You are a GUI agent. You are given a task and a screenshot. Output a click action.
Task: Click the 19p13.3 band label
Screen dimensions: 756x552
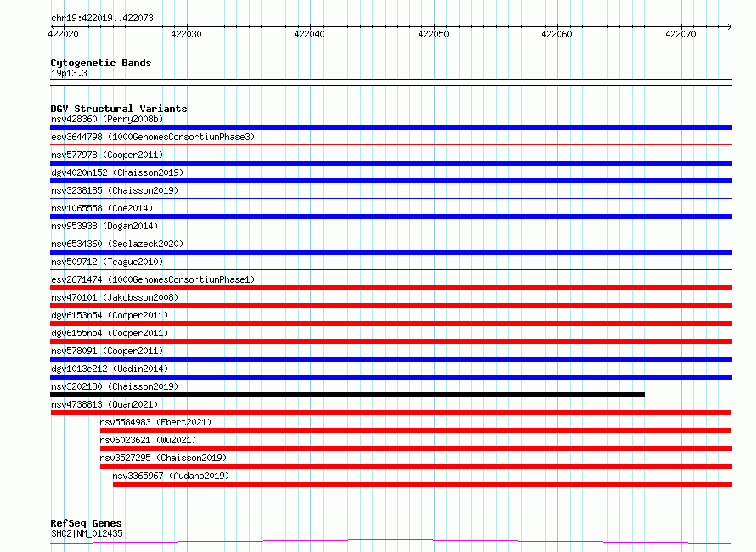[69, 73]
